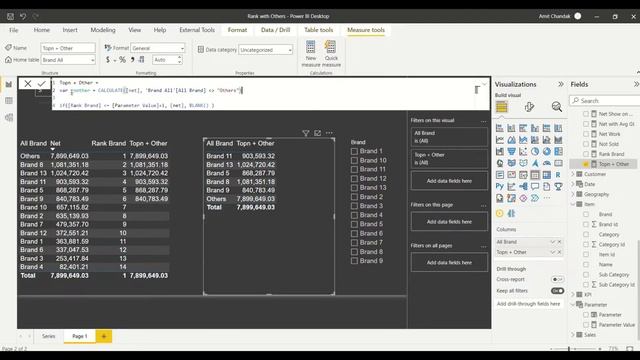Select the stacked bar chart visual

coord(500,128)
